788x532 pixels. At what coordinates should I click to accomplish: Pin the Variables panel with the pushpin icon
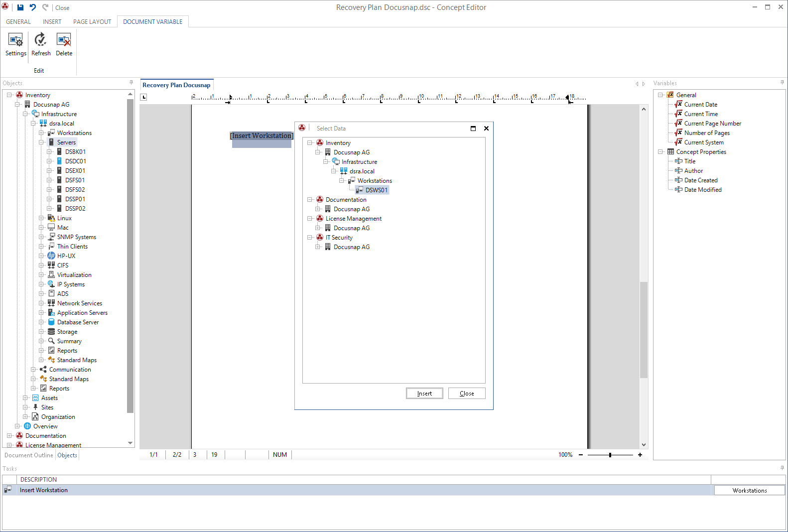coord(782,83)
